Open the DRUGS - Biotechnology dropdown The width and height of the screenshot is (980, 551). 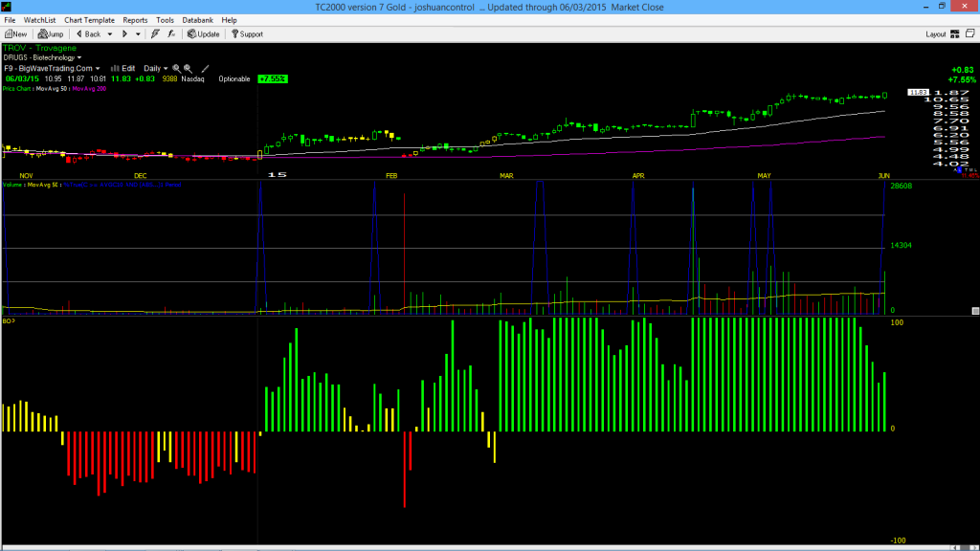click(x=42, y=57)
